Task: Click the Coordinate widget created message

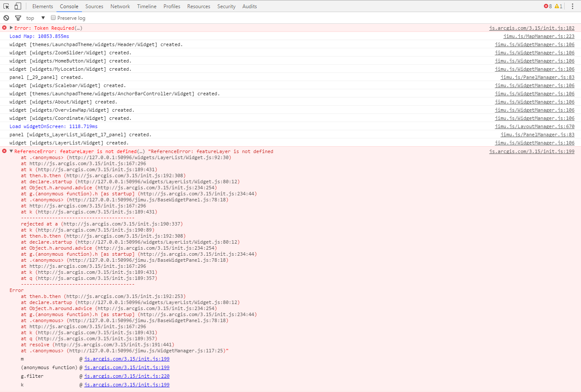Action: (x=70, y=118)
